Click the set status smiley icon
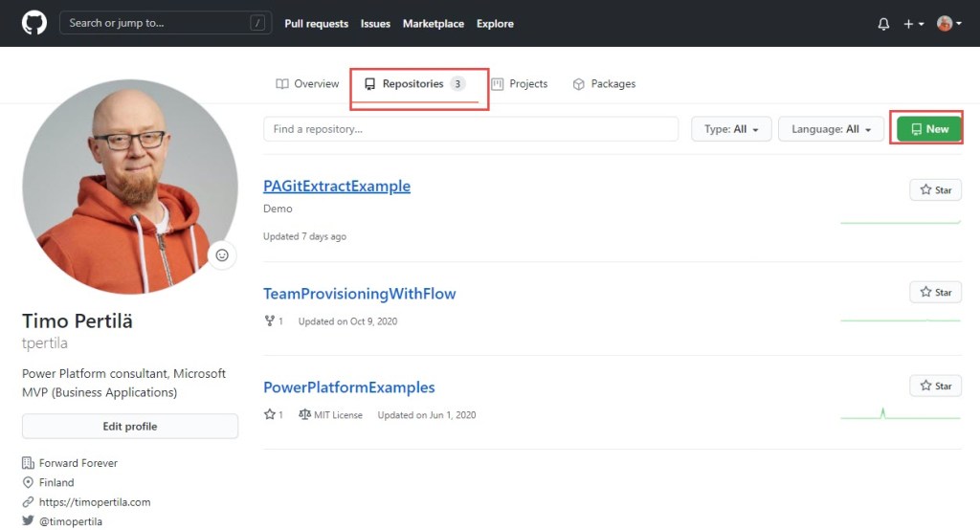 (222, 255)
